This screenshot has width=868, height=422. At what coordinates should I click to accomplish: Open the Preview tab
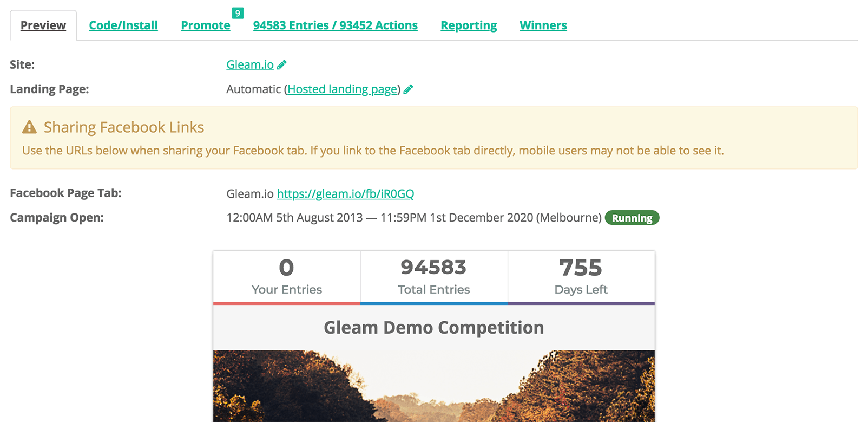[43, 25]
